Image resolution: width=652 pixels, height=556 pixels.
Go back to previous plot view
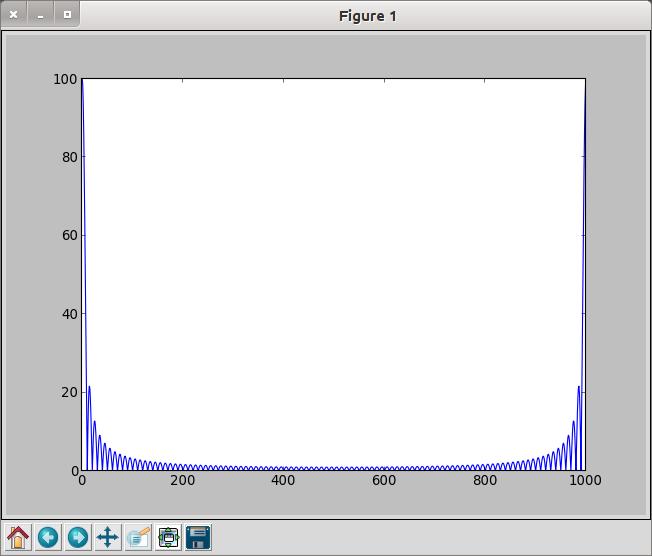click(48, 537)
